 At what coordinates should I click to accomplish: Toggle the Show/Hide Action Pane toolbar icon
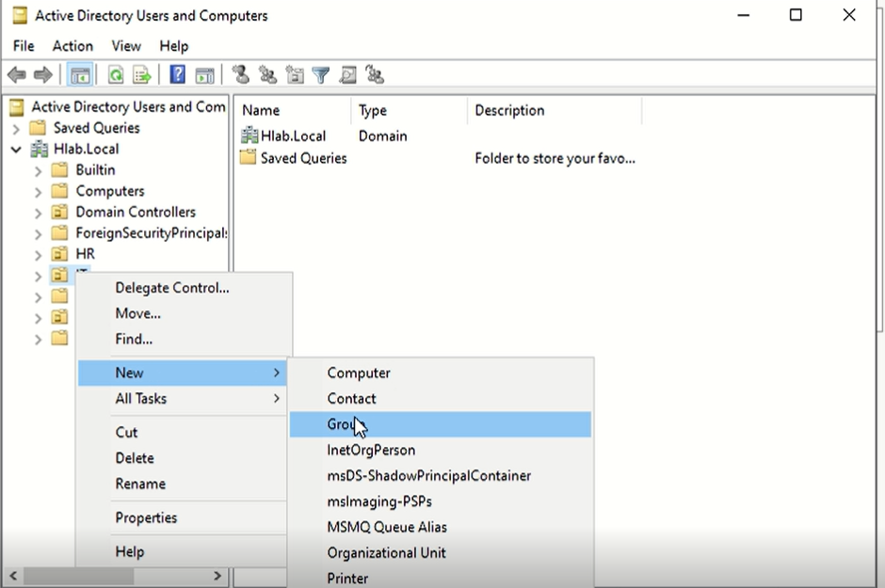pos(204,75)
